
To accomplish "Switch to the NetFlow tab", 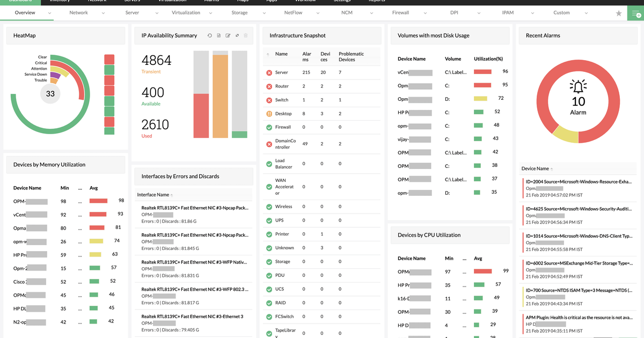I will [293, 12].
